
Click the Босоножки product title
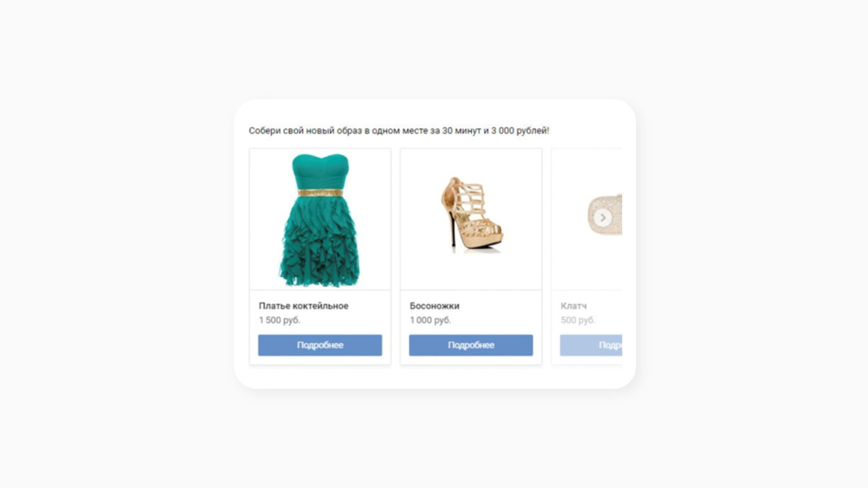[x=435, y=306]
